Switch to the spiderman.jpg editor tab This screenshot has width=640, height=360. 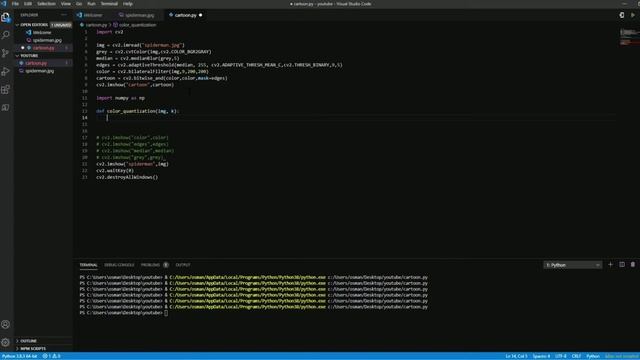[139, 15]
